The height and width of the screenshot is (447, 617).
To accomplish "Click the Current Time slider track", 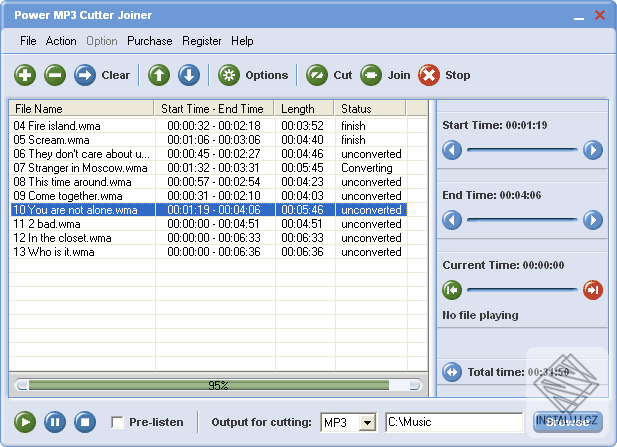I will (522, 290).
